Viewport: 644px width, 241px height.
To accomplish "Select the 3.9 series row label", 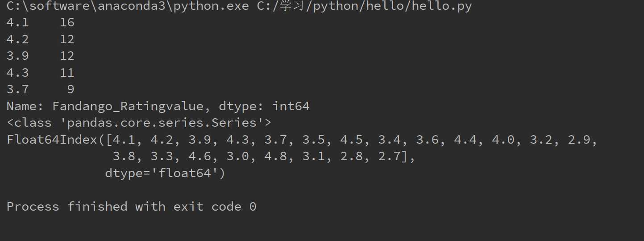I will point(17,56).
